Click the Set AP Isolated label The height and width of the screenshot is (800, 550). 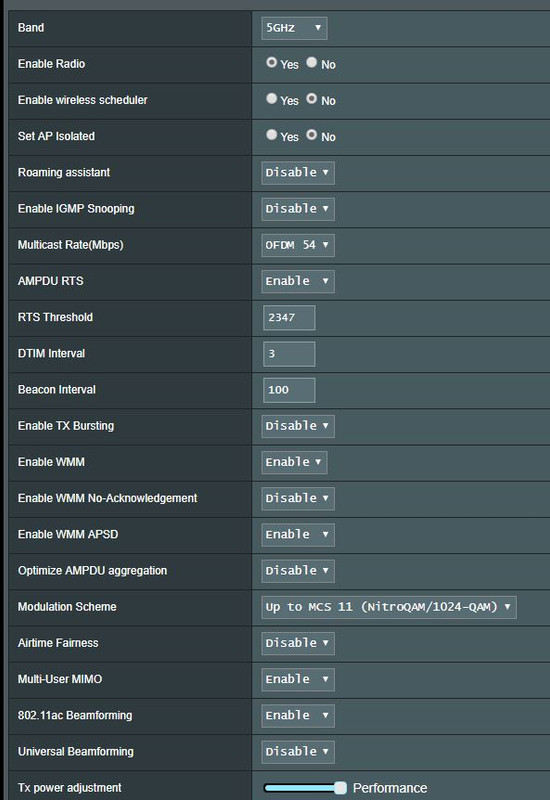pos(56,136)
